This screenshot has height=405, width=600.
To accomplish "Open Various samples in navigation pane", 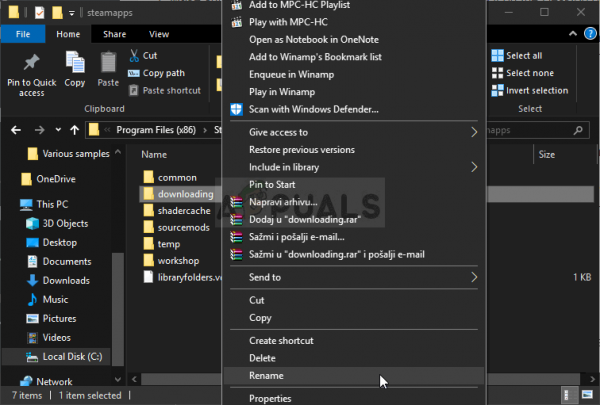I will click(x=69, y=154).
